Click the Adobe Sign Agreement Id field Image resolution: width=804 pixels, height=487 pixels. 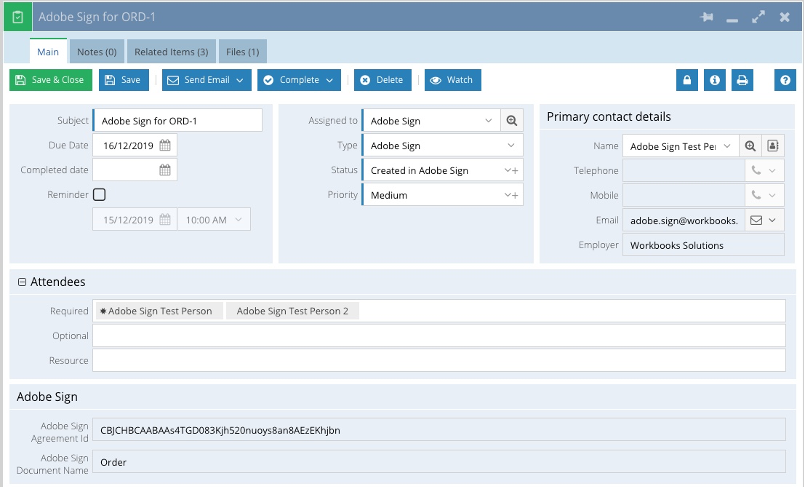pyautogui.click(x=439, y=431)
